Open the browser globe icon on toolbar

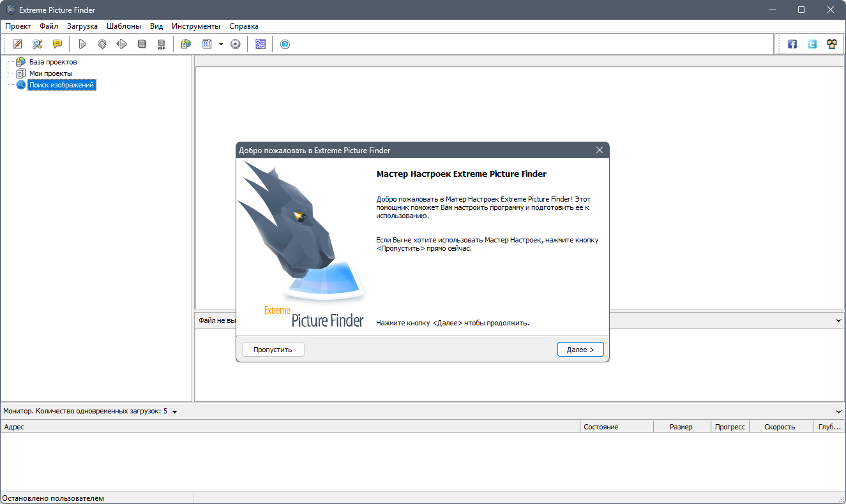(185, 43)
